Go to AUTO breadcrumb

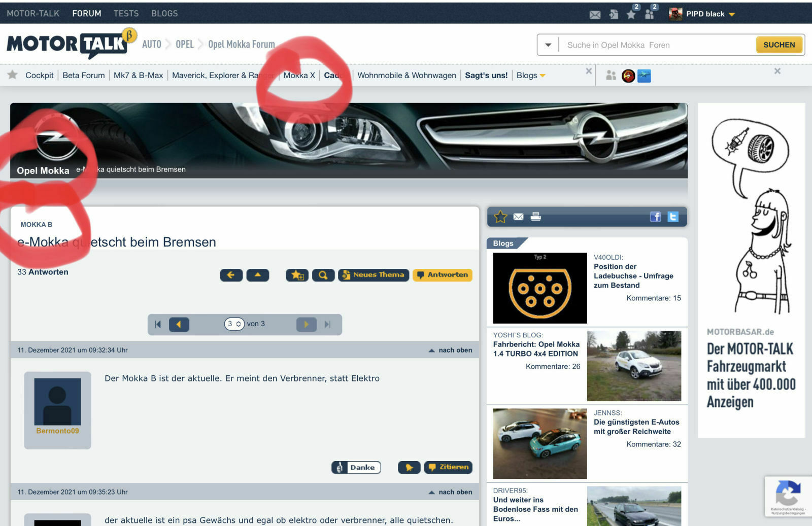click(x=152, y=45)
